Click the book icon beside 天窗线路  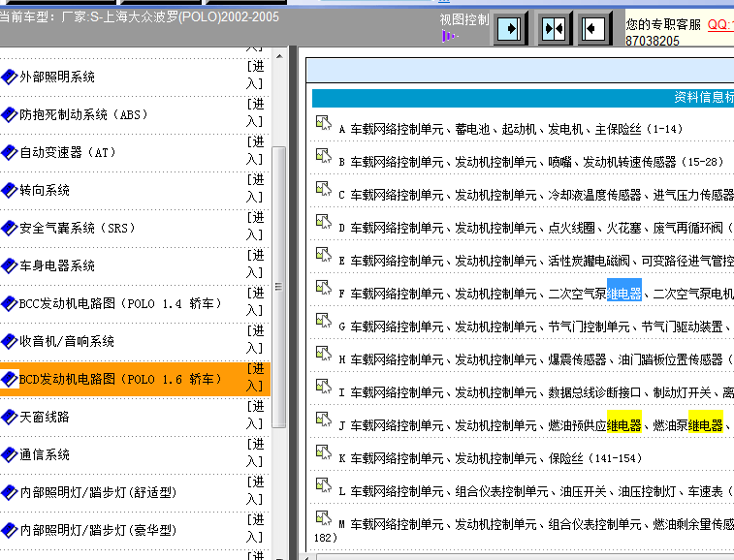10,417
